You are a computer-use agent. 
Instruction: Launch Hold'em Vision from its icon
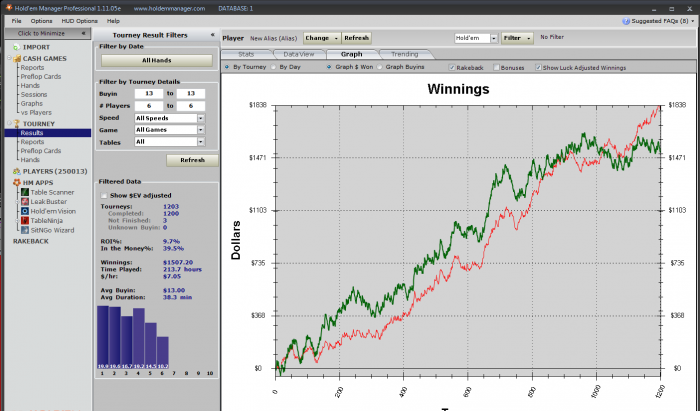click(25, 212)
